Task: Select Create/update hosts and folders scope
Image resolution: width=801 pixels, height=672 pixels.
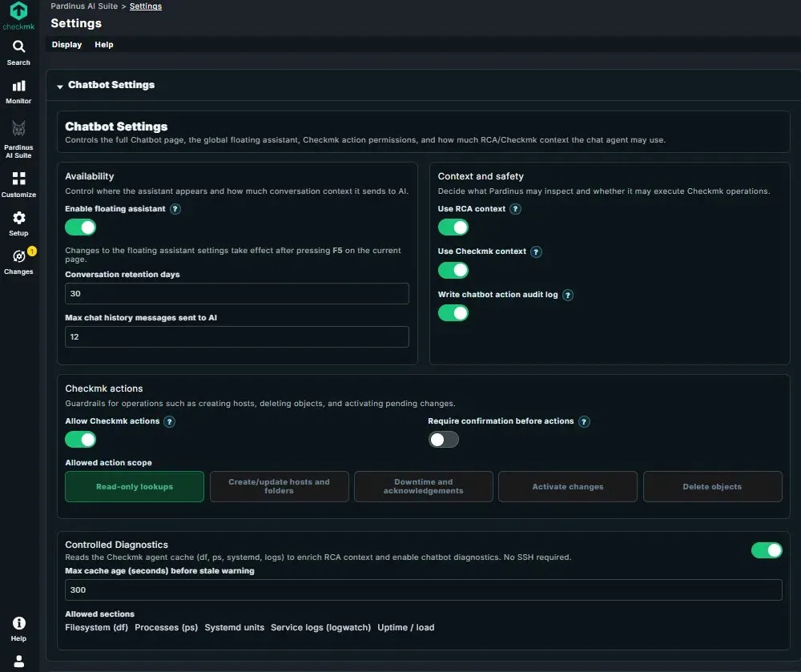Action: (x=279, y=487)
